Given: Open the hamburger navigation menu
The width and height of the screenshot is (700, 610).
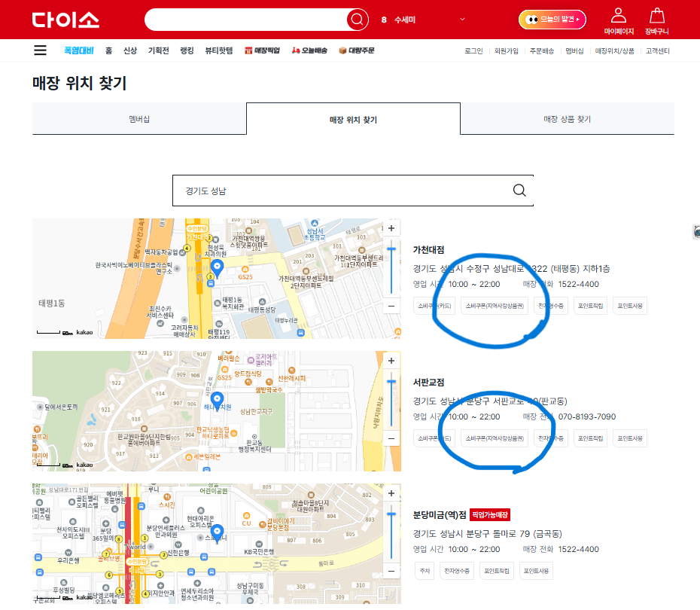Looking at the screenshot, I should click(x=40, y=50).
